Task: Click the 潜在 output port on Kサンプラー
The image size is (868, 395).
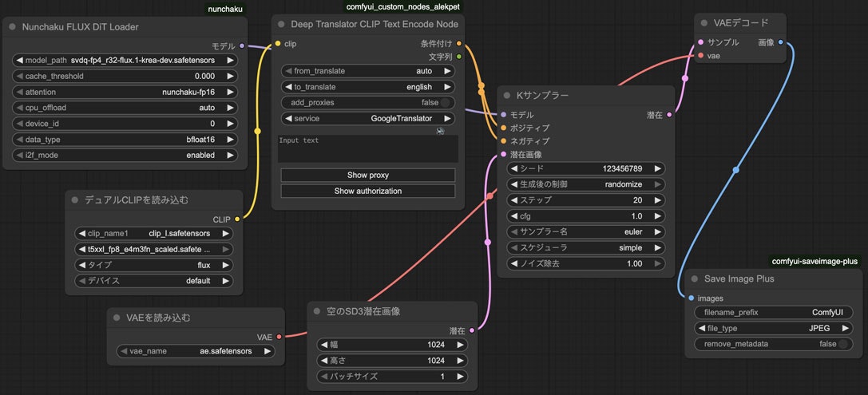Action: (669, 115)
